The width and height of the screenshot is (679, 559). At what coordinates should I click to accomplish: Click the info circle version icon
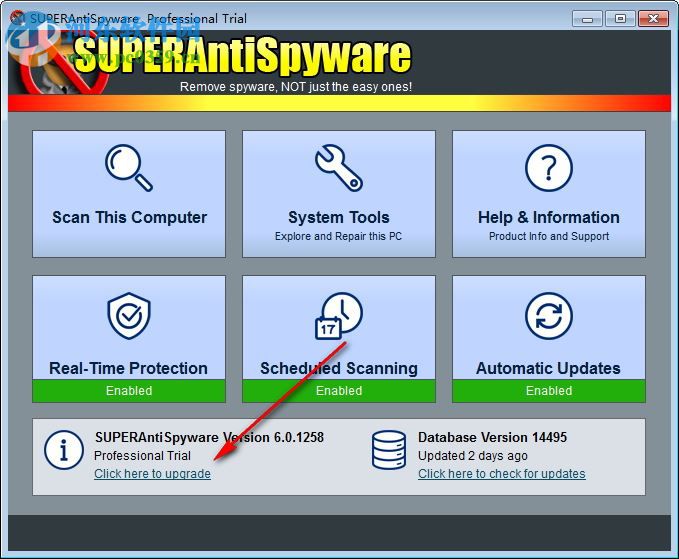point(64,450)
